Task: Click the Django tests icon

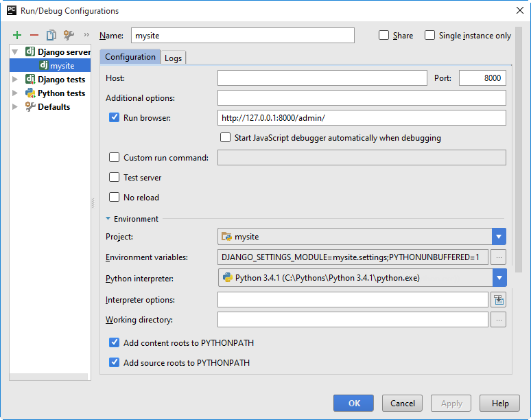Action: click(x=30, y=79)
